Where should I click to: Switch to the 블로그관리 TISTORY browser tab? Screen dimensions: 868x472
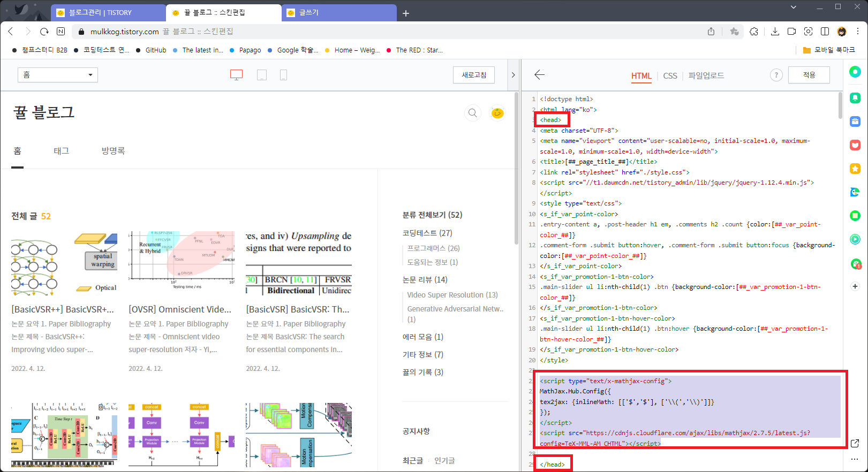point(108,13)
